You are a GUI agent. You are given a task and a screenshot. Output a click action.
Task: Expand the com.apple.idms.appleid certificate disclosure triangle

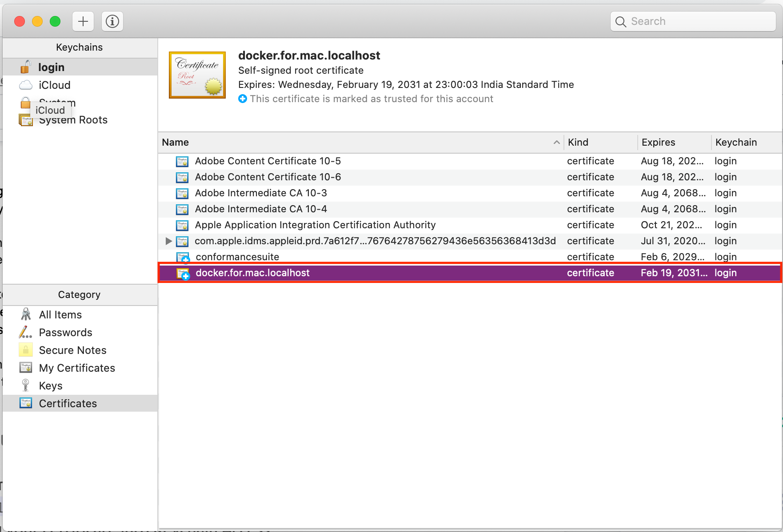(168, 241)
